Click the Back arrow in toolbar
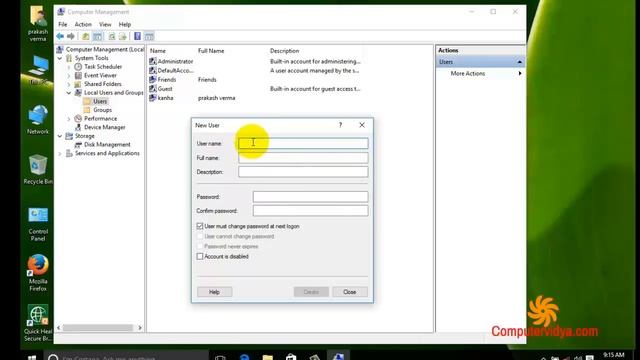The image size is (640, 360). point(60,36)
